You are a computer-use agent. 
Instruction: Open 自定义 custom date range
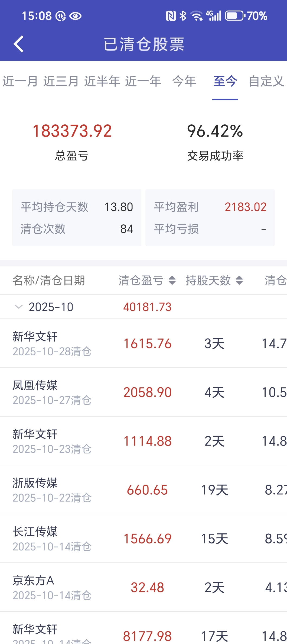click(266, 81)
